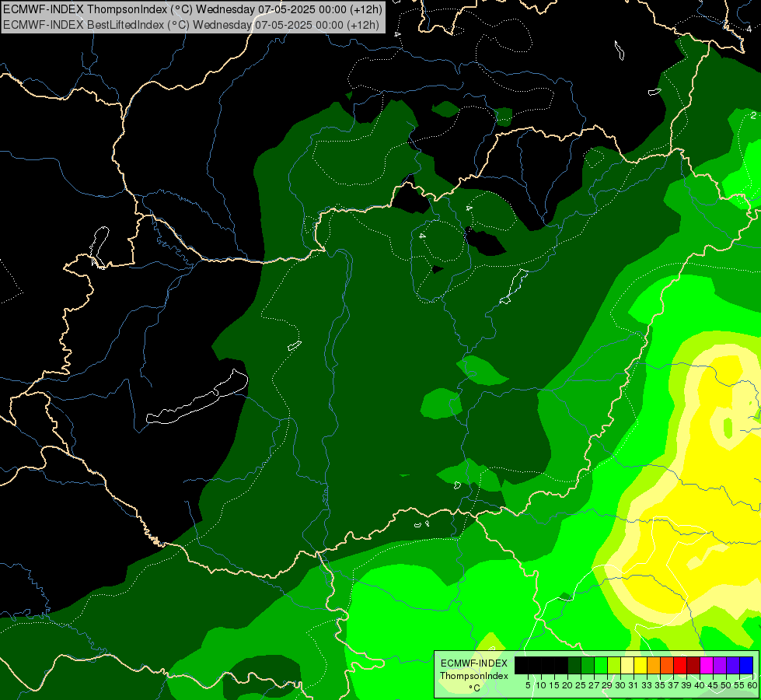Click the blue 55–60 legend swatch
The width and height of the screenshot is (761, 700).
click(746, 665)
